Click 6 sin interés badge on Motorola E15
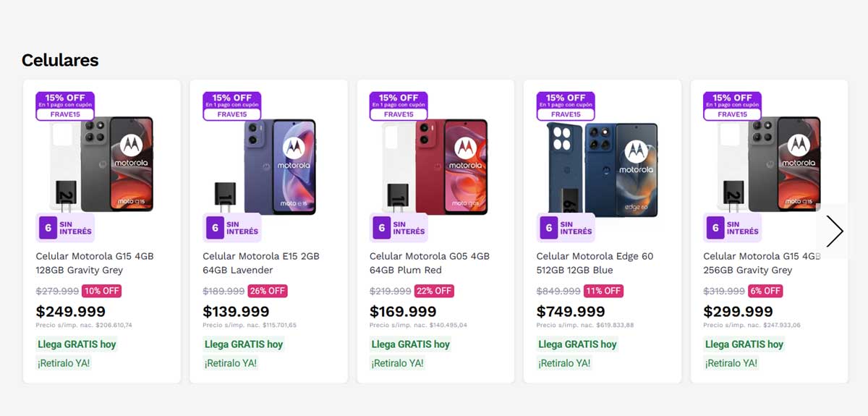 pyautogui.click(x=232, y=228)
